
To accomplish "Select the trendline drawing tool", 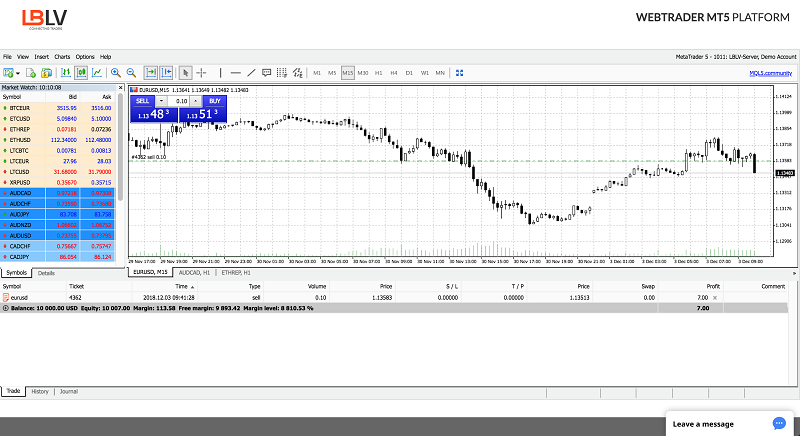I will click(x=251, y=73).
